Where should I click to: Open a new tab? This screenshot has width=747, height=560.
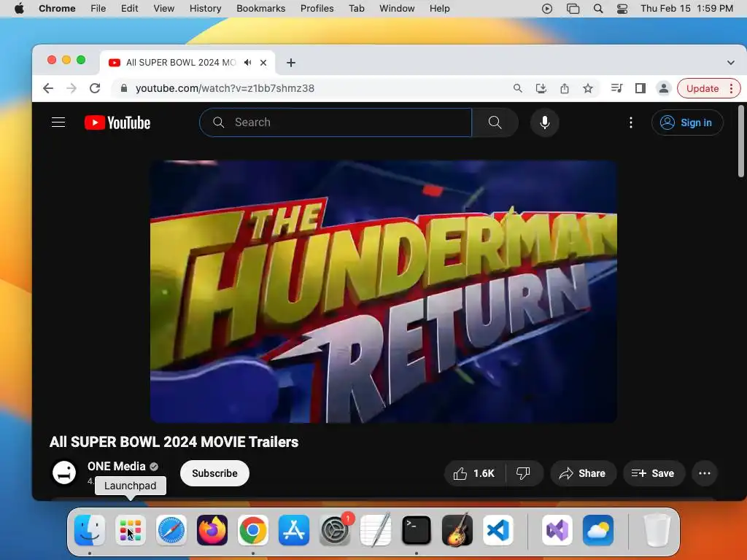pyautogui.click(x=290, y=63)
